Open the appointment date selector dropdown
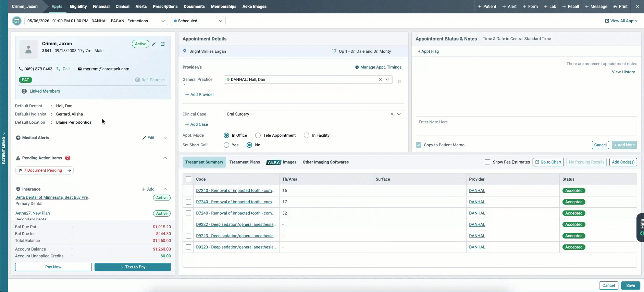 point(96,21)
